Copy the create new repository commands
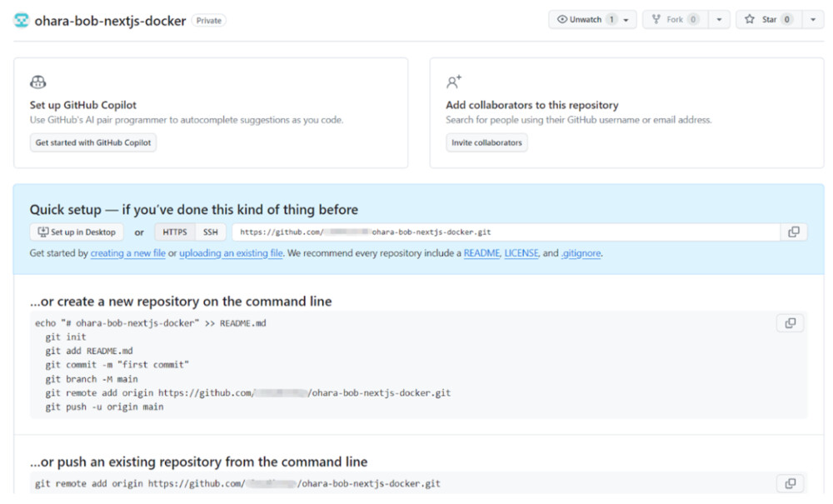 point(790,323)
